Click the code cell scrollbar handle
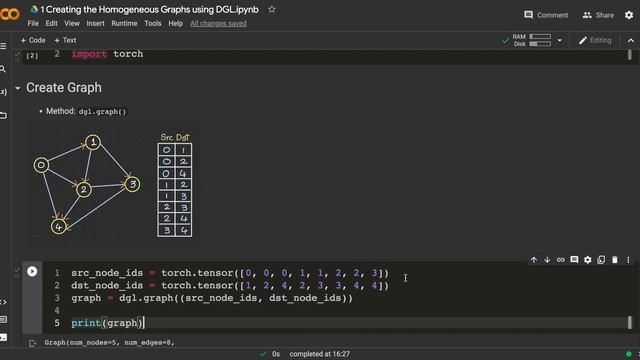The image size is (640, 360). pos(629,322)
